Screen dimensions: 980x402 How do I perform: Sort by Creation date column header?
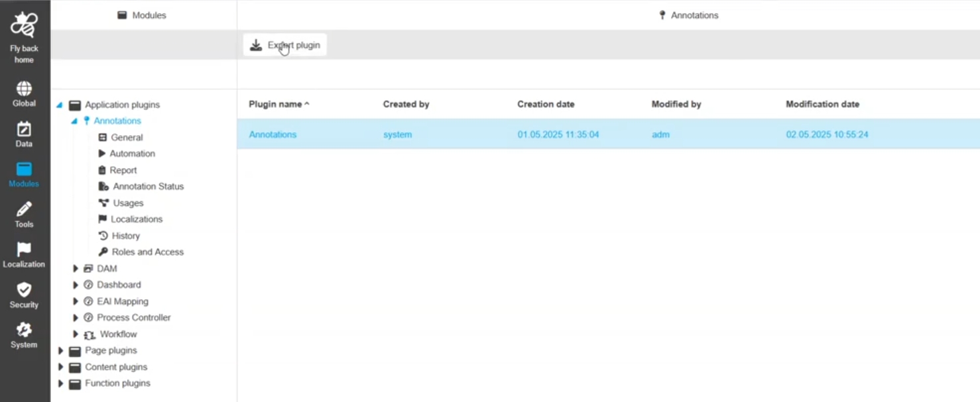coord(546,104)
